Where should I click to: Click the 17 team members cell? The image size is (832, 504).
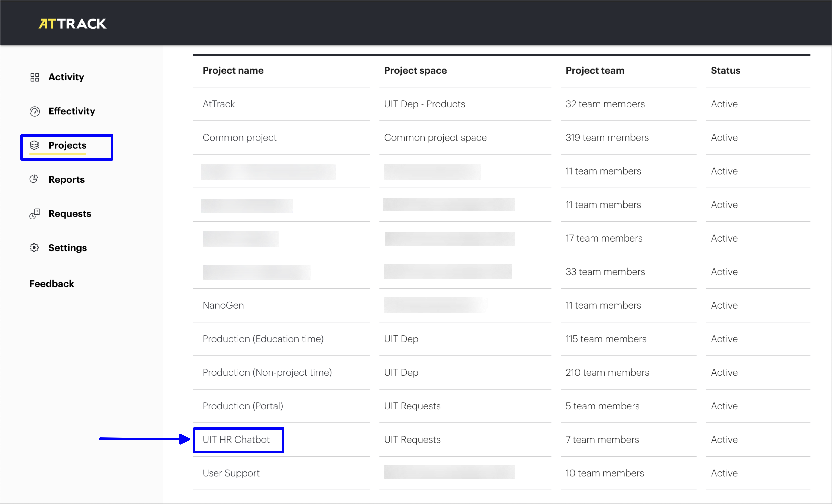(x=604, y=238)
